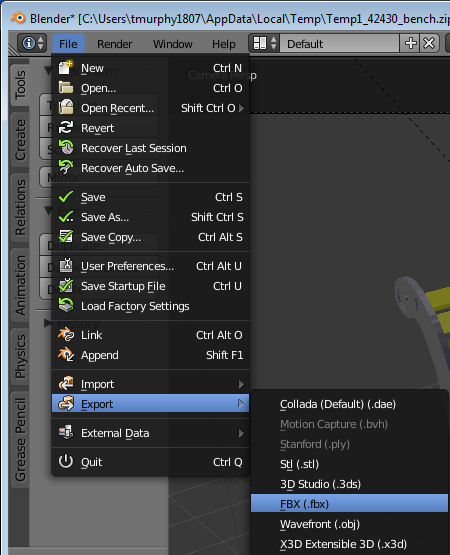Screen dimensions: 450x555
Task: Click the Save checkmark icon
Action: point(65,197)
